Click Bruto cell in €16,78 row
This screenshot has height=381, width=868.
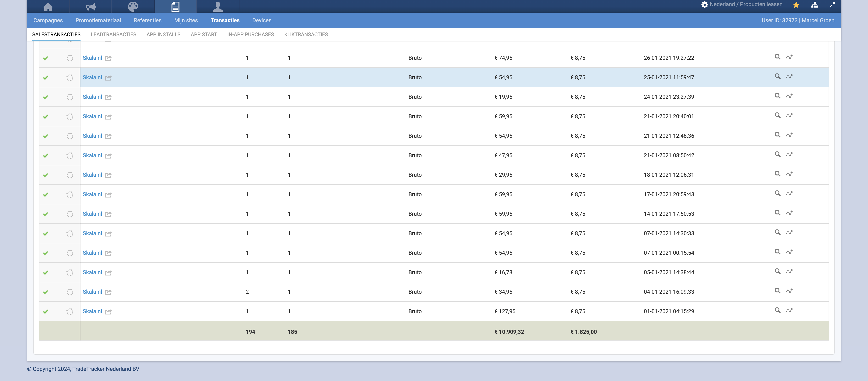click(415, 272)
